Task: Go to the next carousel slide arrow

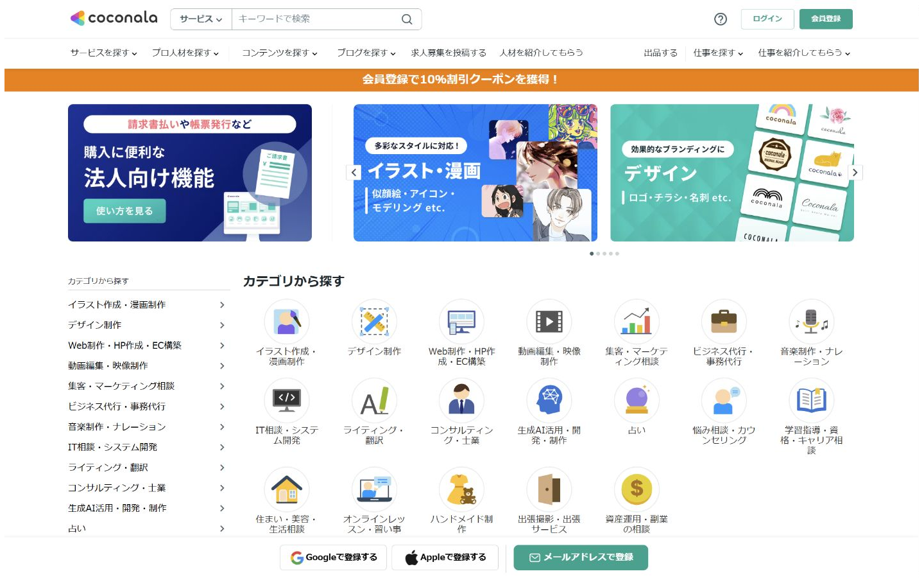Action: (x=855, y=172)
